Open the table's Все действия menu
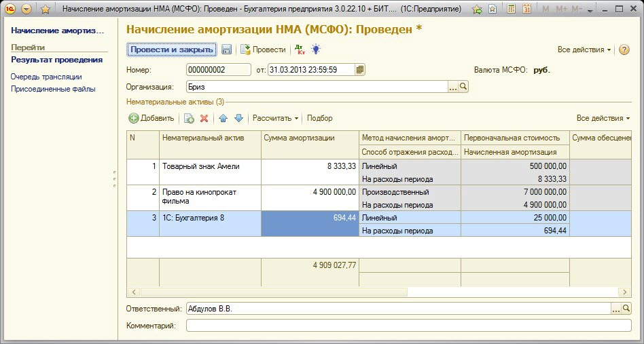 [x=603, y=118]
